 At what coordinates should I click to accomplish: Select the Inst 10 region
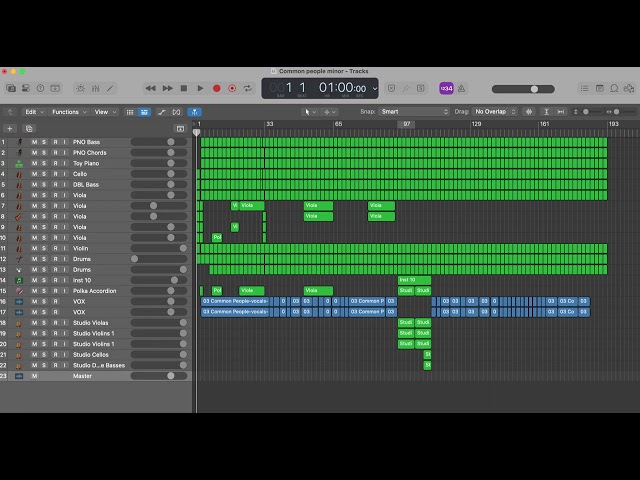tap(414, 280)
